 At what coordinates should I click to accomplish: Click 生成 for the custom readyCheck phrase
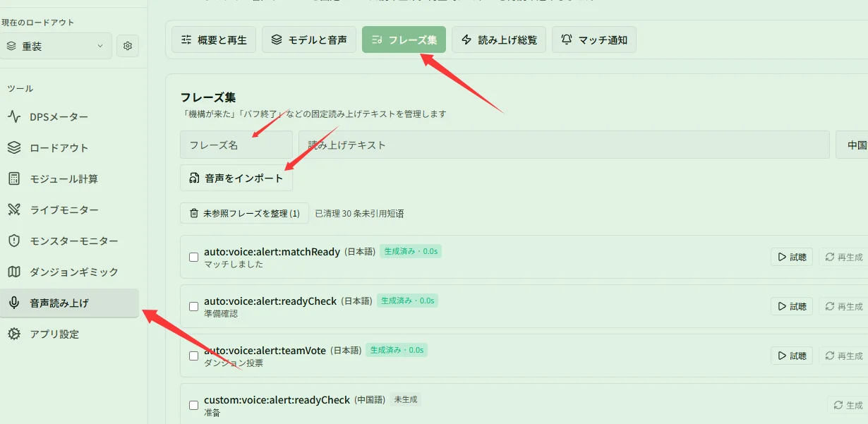[848, 405]
